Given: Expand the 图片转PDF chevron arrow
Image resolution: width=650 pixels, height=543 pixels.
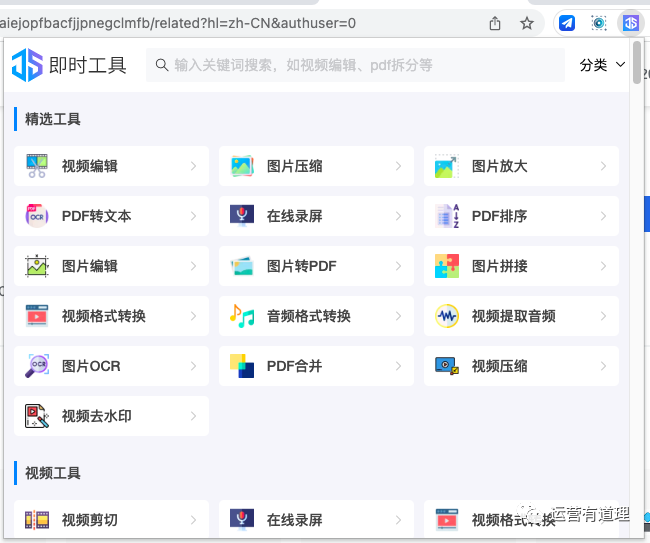Looking at the screenshot, I should point(398,266).
